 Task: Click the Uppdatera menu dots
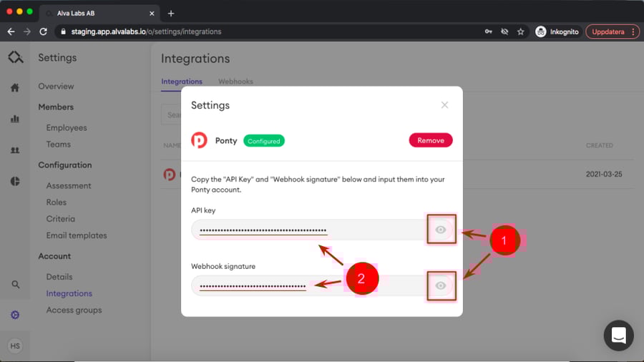633,31
